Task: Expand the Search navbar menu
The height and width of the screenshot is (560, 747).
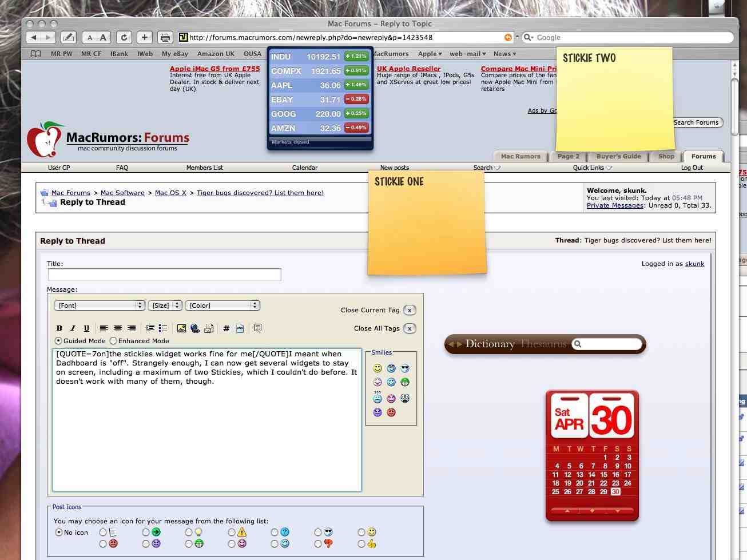Action: (487, 168)
